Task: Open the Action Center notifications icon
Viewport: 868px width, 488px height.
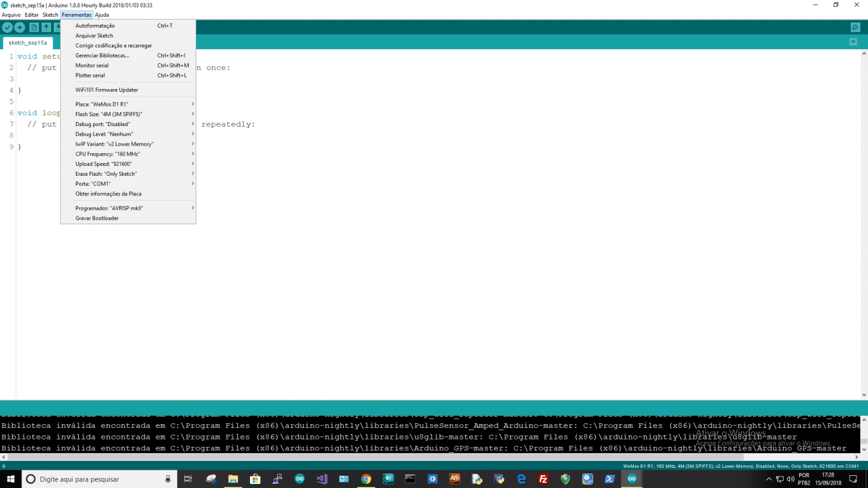Action: tap(853, 479)
